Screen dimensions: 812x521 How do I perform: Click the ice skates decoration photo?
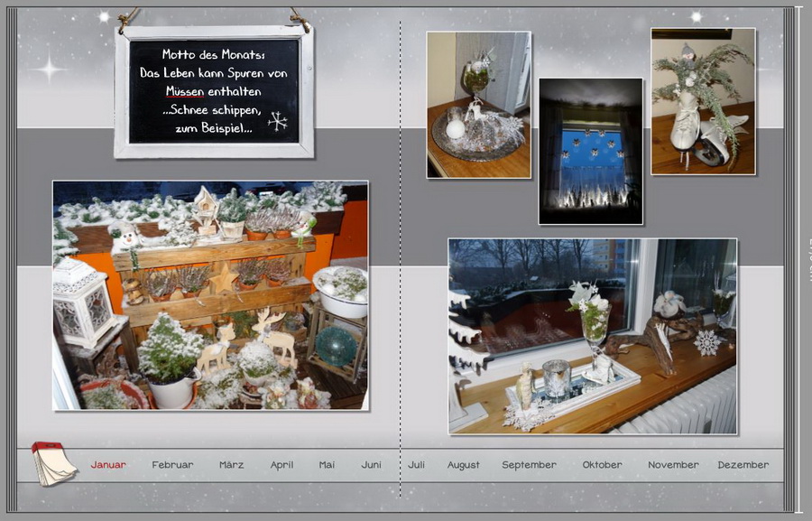click(703, 101)
